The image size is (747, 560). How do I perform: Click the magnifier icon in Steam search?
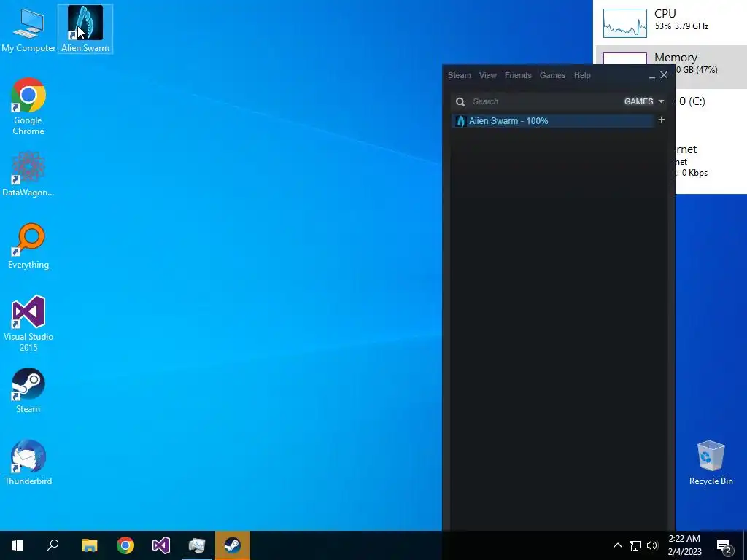[x=460, y=101]
